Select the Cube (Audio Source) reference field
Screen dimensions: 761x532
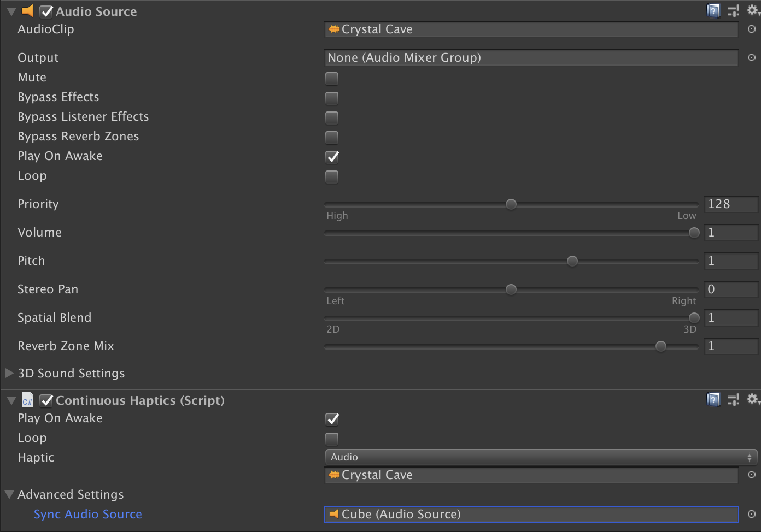tap(530, 514)
